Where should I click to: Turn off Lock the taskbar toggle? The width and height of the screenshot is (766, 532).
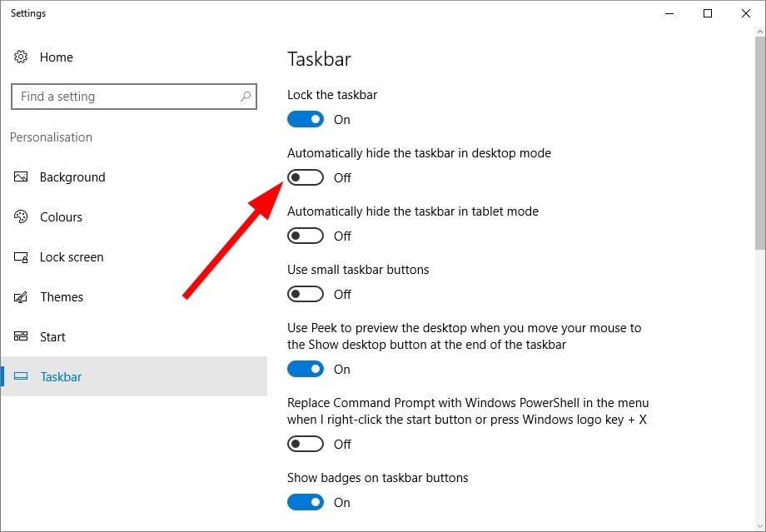pos(306,119)
